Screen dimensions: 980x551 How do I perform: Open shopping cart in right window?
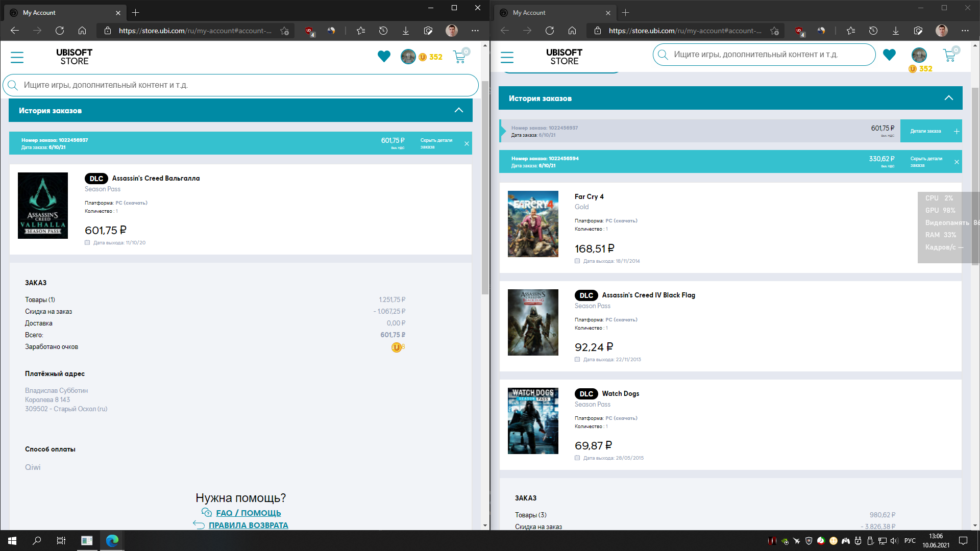[950, 55]
